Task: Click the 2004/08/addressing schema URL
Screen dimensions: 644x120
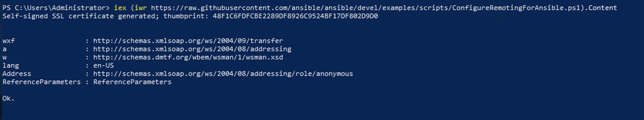Action: (192, 49)
